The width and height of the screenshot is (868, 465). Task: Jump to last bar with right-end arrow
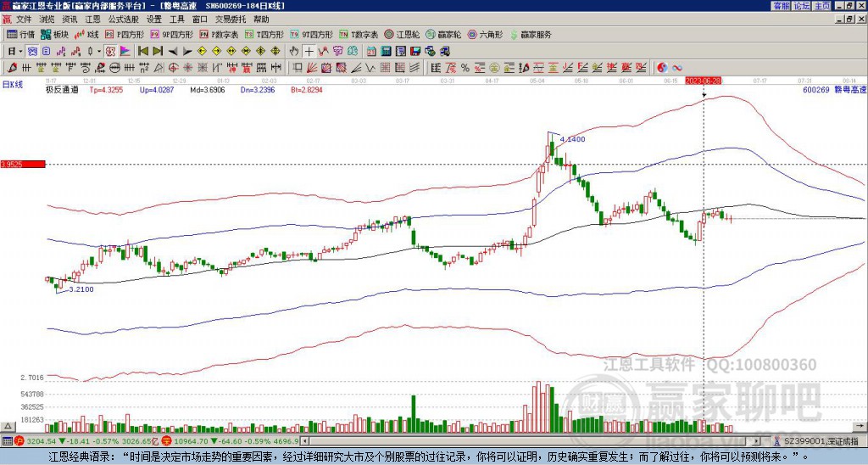point(158,52)
